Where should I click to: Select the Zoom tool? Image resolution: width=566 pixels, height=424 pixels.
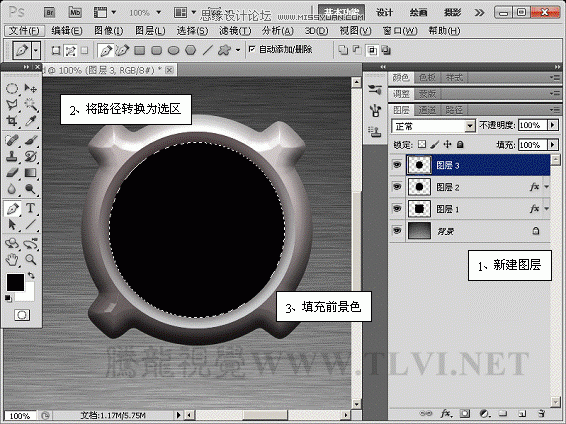coord(30,259)
